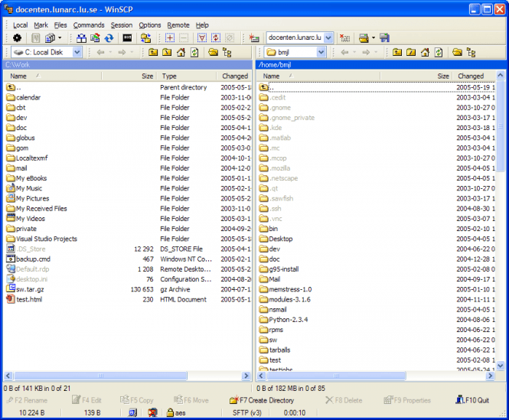Open the Commands menu

tap(89, 25)
